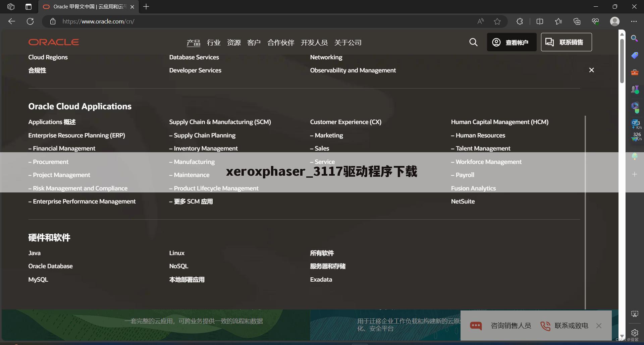Viewport: 644px width, 345px height.
Task: Click the 联系销售 button
Action: [x=566, y=42]
